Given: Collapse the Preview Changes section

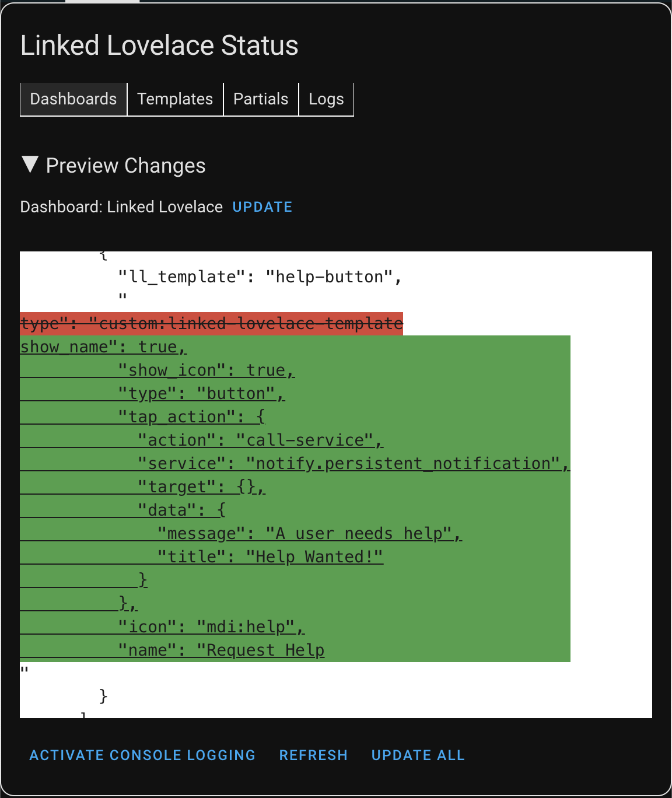Looking at the screenshot, I should (30, 165).
